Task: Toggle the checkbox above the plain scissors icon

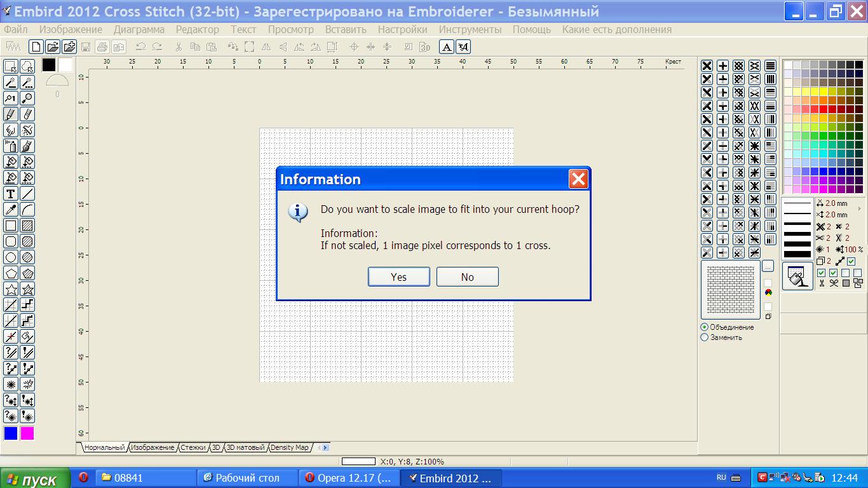Action: [x=821, y=273]
